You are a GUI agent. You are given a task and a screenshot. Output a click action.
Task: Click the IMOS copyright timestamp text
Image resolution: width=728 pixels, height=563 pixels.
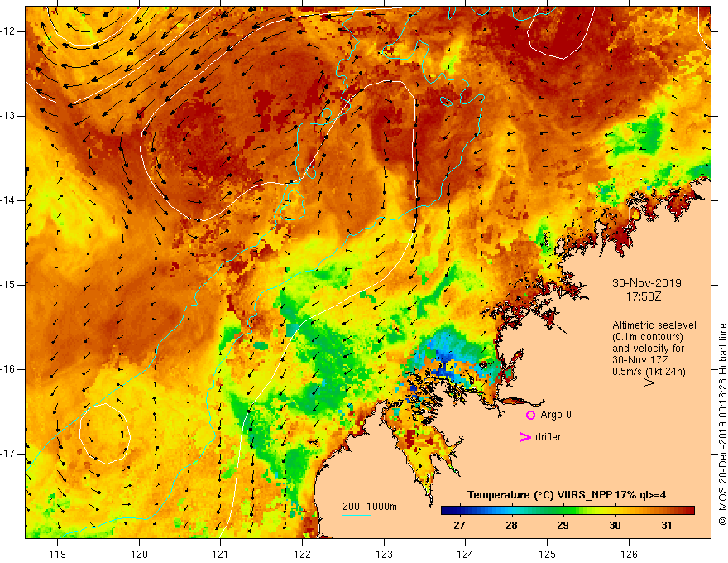pyautogui.click(x=722, y=425)
